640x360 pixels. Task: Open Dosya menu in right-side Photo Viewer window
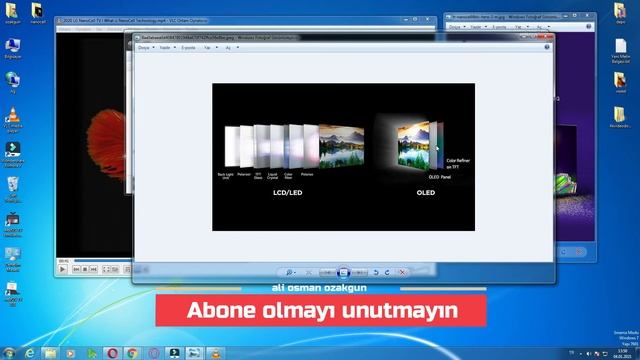[457, 27]
